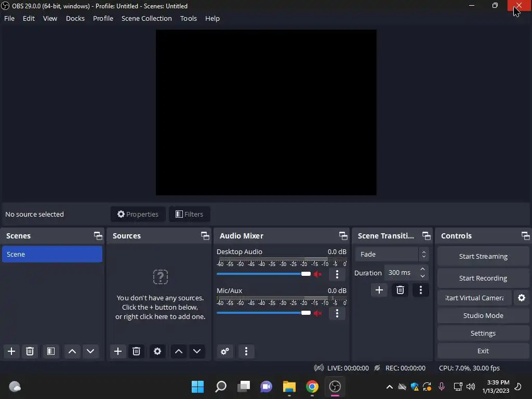Screen dimensions: 532x399
Task: Select the Scene item in Scenes list
Action: click(52, 254)
